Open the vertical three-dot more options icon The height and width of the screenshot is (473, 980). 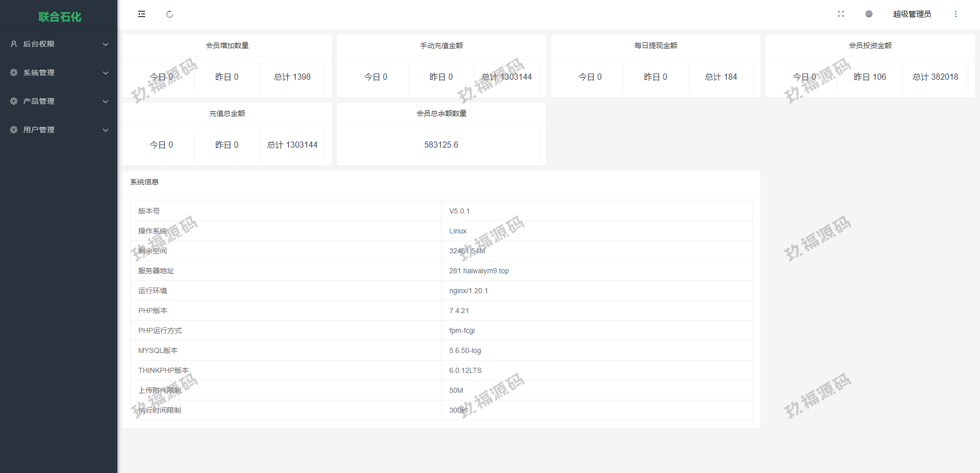click(x=955, y=14)
